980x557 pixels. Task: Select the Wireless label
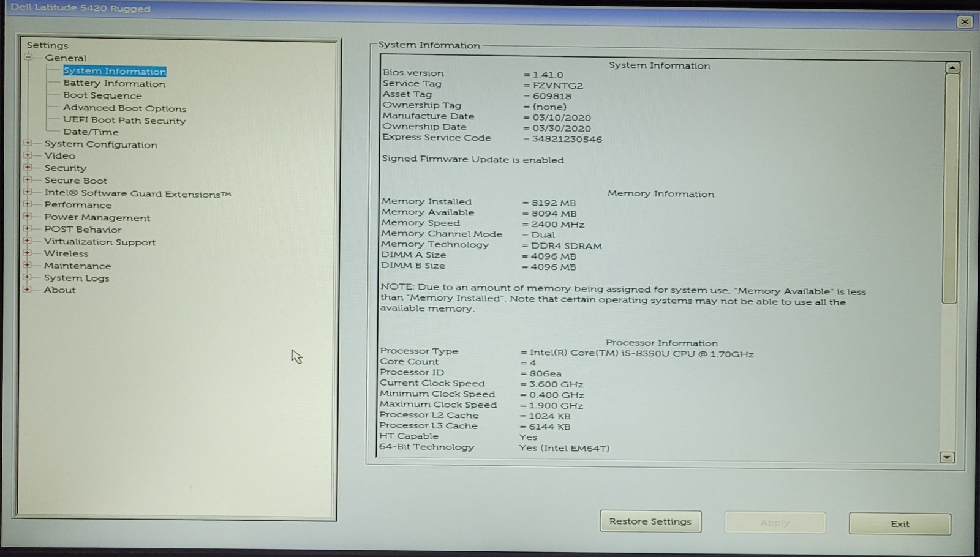(66, 253)
